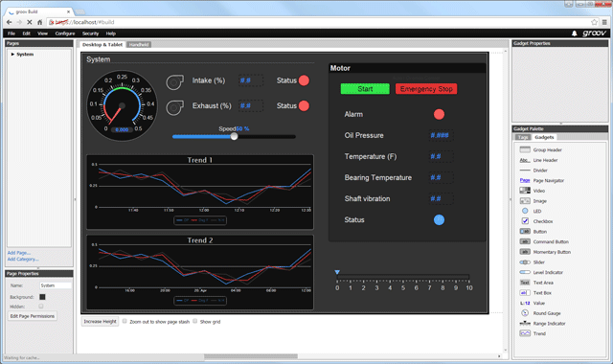Image resolution: width=613 pixels, height=364 pixels.
Task: Choose the Checkbox gadget from palette
Action: (x=537, y=221)
